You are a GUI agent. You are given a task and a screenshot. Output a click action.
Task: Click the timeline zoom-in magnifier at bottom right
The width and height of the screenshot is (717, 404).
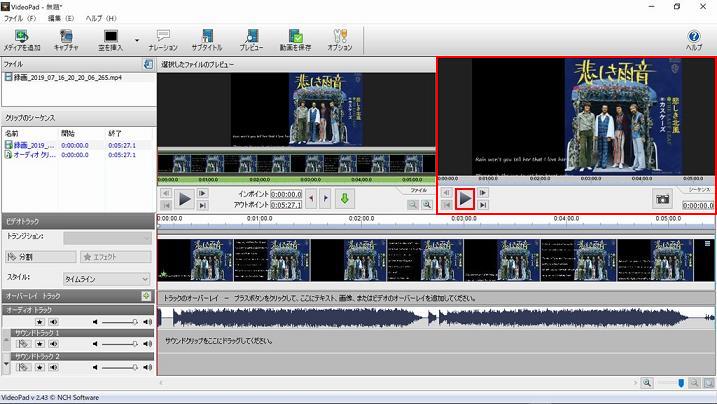tap(647, 383)
